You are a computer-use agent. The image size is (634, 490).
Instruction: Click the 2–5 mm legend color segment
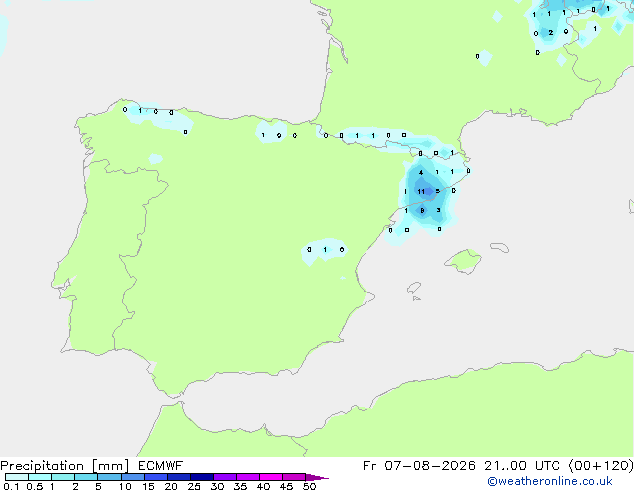[x=86, y=477]
